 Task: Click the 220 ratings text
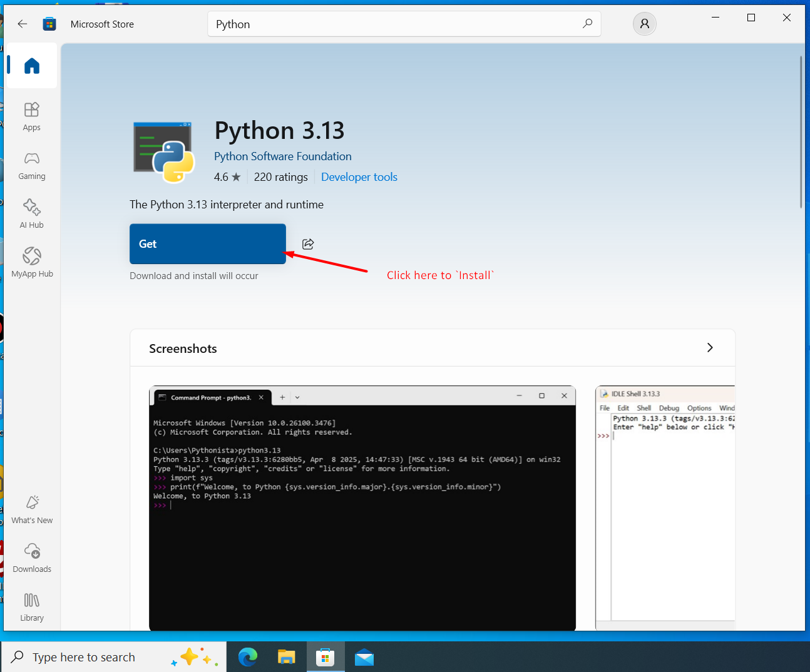(x=281, y=177)
